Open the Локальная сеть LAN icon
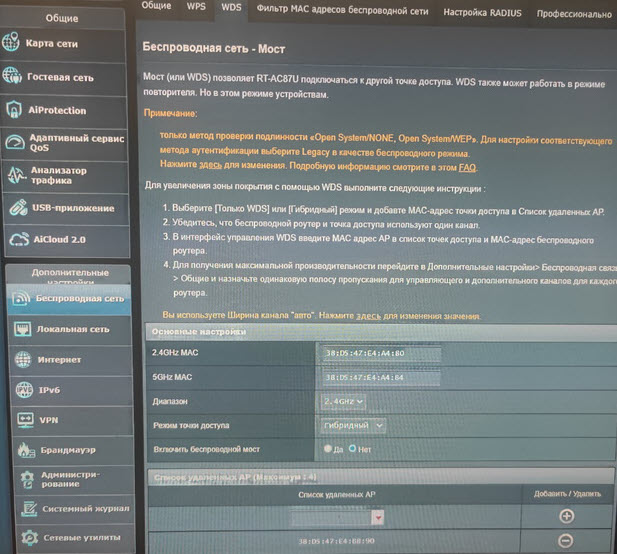Viewport: 617px width, 554px height. [x=21, y=329]
